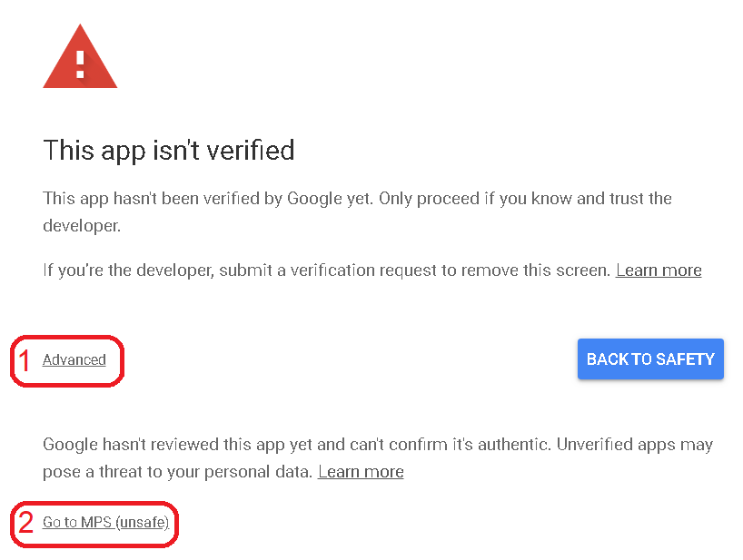This screenshot has width=743, height=560.
Task: Open Learn more beside verification request text
Action: 659,270
